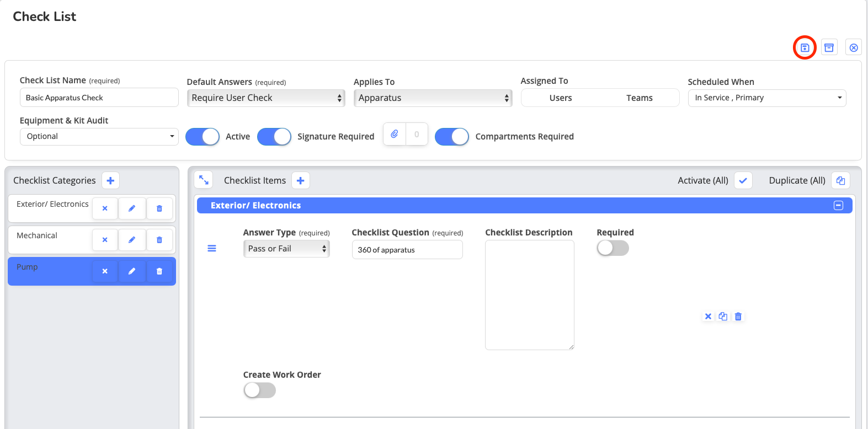The width and height of the screenshot is (868, 429).
Task: Turn on the Required toggle
Action: (x=613, y=248)
